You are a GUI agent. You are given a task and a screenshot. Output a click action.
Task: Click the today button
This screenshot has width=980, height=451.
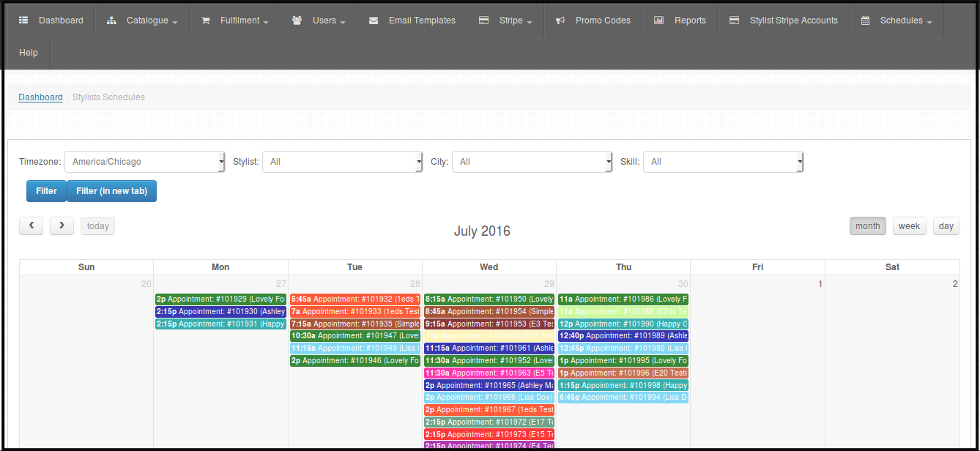coord(97,226)
